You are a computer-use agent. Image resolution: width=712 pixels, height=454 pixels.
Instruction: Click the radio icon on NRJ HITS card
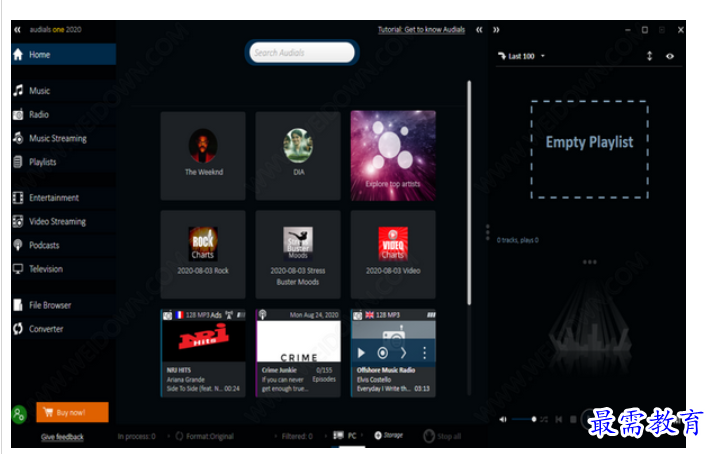pos(168,315)
